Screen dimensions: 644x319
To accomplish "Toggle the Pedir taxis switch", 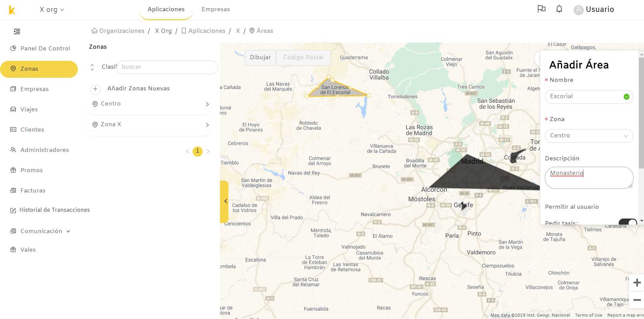I will click(628, 222).
